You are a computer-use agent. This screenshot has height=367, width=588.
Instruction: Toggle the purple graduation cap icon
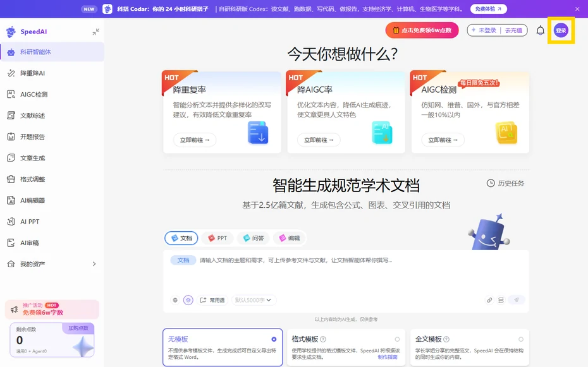click(188, 300)
